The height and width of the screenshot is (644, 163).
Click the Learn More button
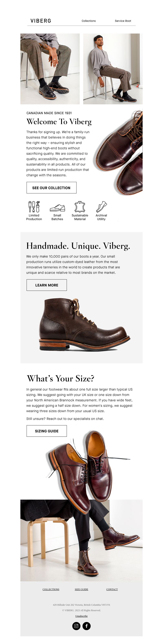point(47,285)
